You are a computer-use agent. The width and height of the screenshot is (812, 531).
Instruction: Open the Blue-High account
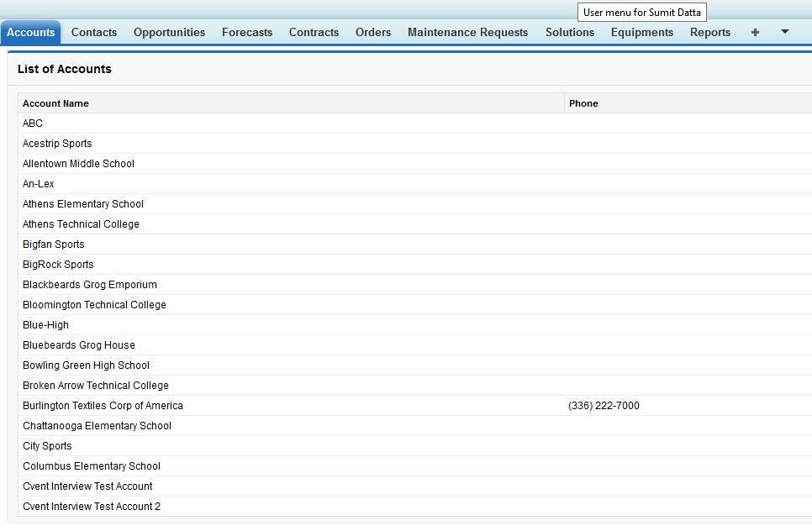tap(45, 325)
